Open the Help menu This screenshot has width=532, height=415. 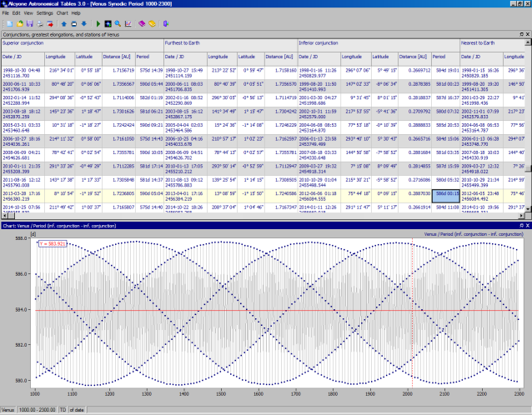(77, 13)
